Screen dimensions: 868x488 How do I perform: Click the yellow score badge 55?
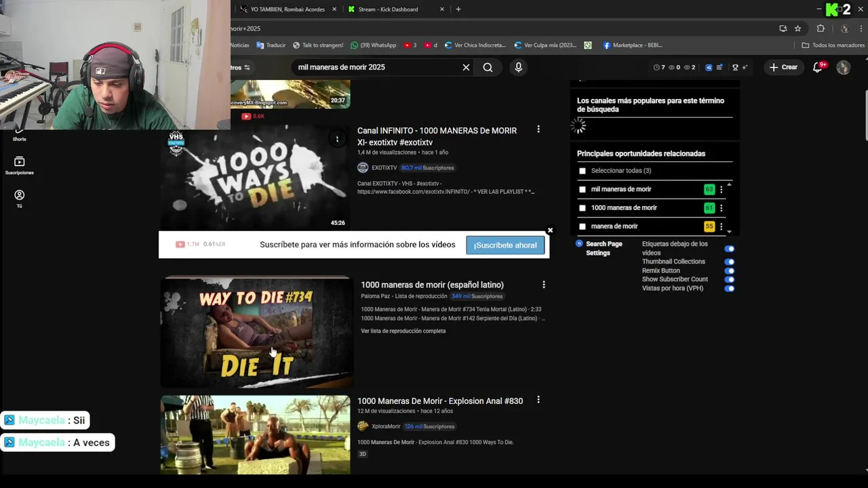tap(709, 226)
